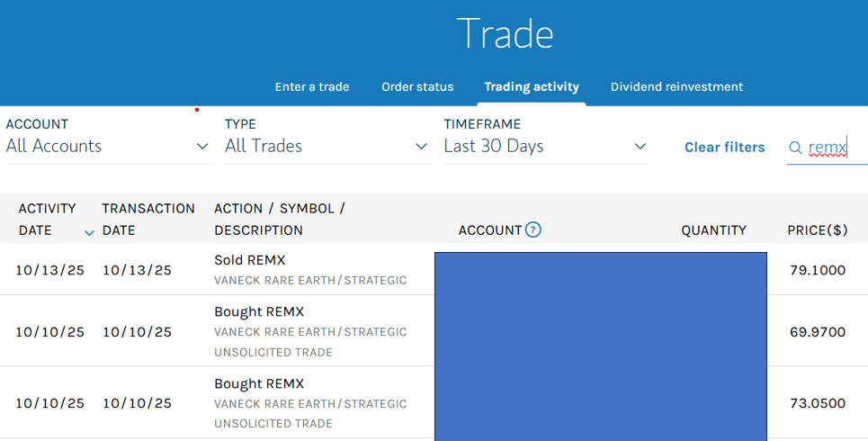Switch to Order status tab
The width and height of the screenshot is (868, 441).
click(x=417, y=87)
